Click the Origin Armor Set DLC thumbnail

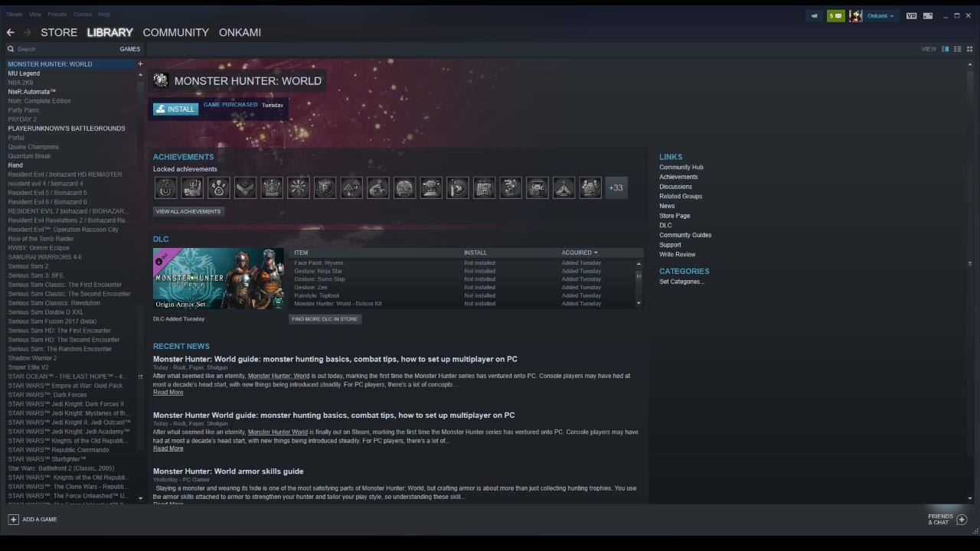(x=218, y=278)
